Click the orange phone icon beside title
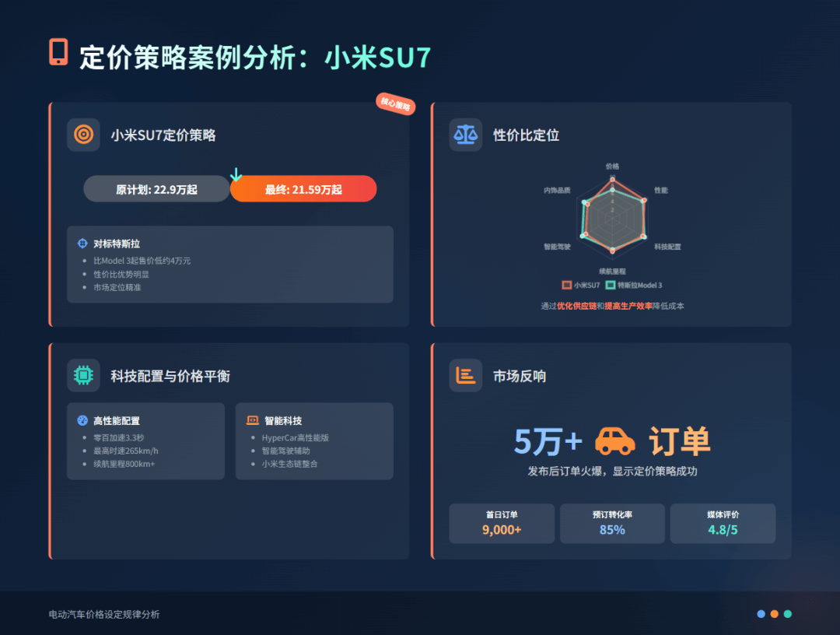 point(58,52)
